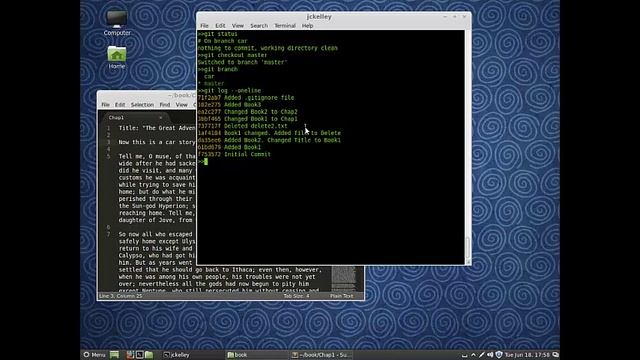Open the File menu in the Sublime editor

point(105,104)
